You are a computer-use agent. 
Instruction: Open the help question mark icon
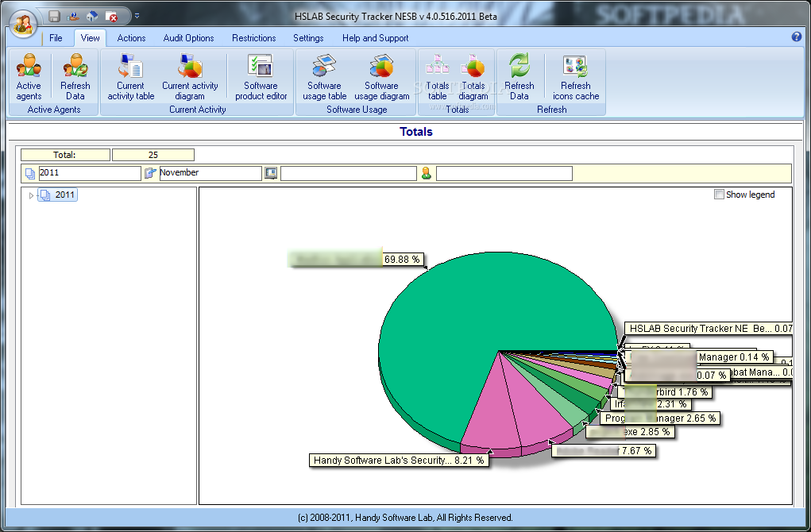(797, 37)
